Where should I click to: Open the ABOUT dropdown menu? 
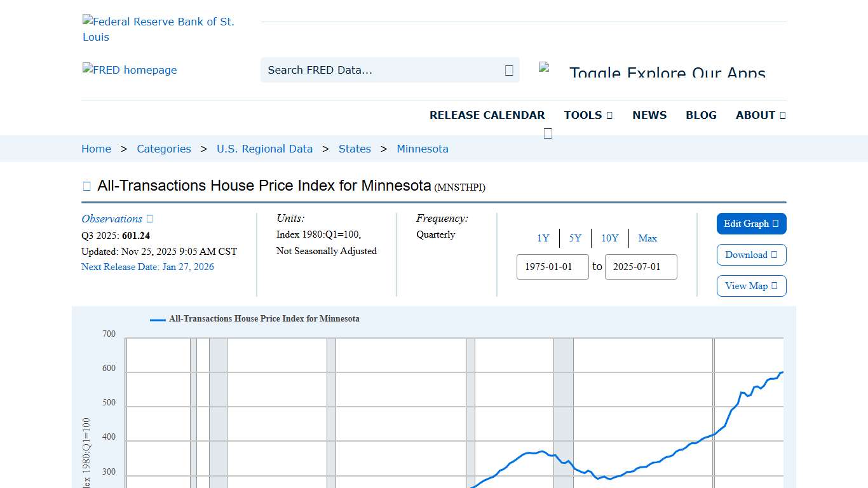(760, 115)
